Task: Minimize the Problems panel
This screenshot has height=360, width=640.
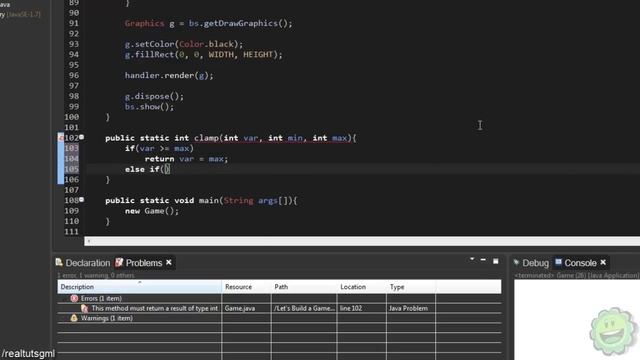Action: 483,260
